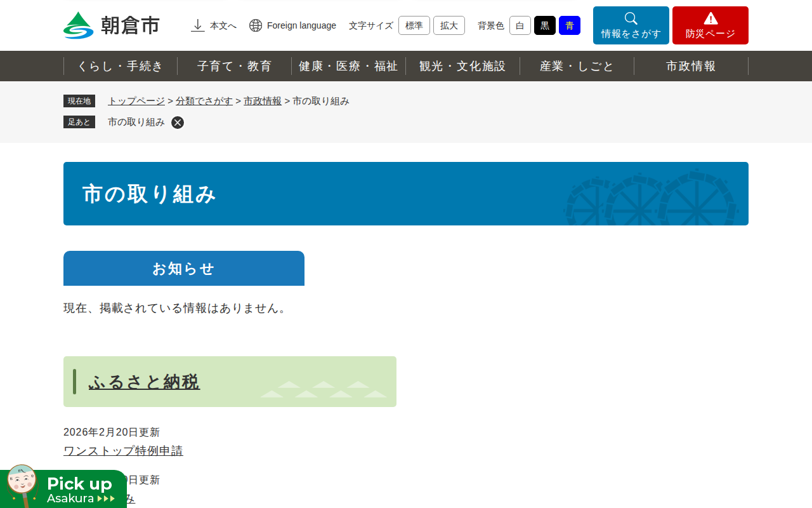Open the 子育て・教育 menu
Screen dimensions: 812x508
pos(235,66)
